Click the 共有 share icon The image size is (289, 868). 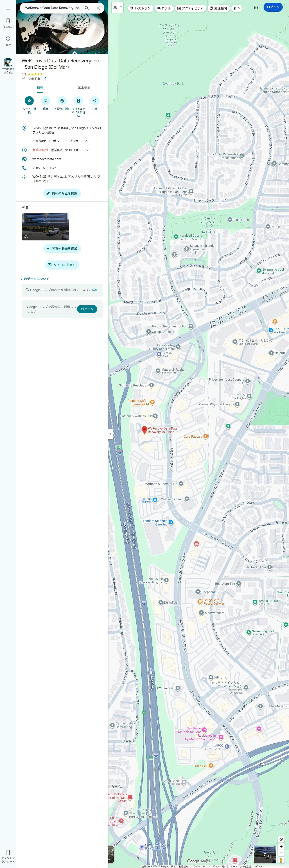[x=95, y=101]
